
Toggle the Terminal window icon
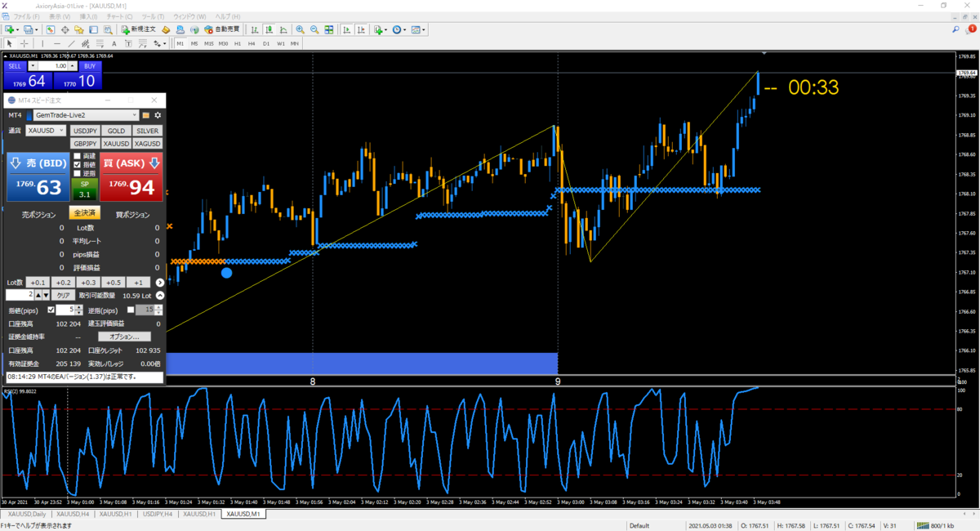coord(94,29)
